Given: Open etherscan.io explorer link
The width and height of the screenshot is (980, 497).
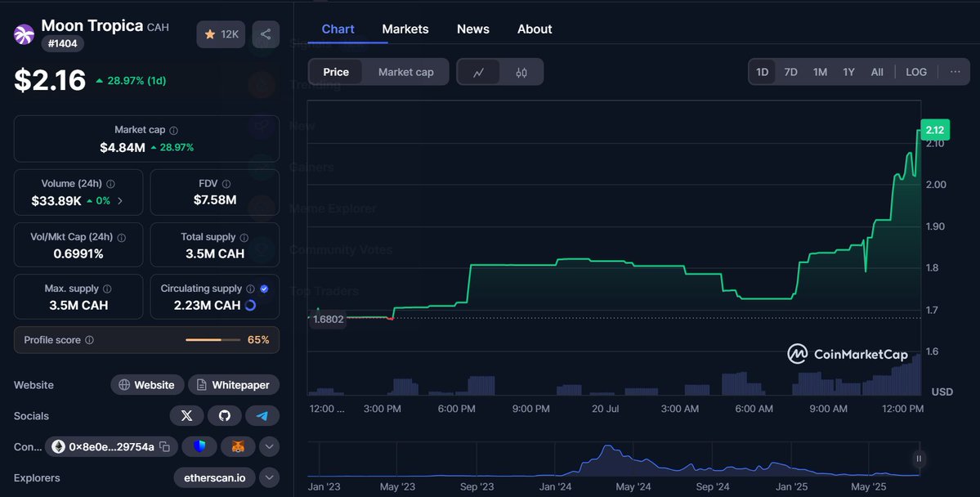Looking at the screenshot, I should 214,477.
